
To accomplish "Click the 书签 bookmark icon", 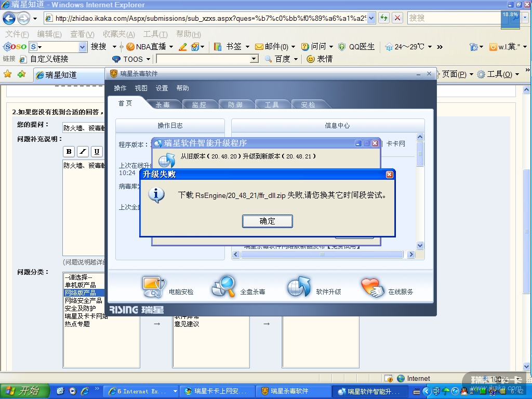I will 218,47.
